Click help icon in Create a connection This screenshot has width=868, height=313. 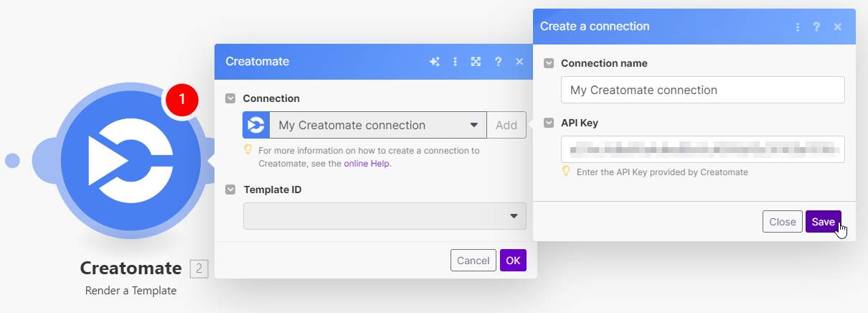816,27
